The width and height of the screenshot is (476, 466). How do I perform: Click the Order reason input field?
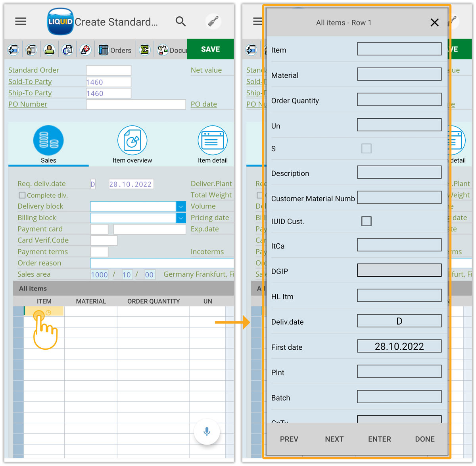[x=162, y=263]
